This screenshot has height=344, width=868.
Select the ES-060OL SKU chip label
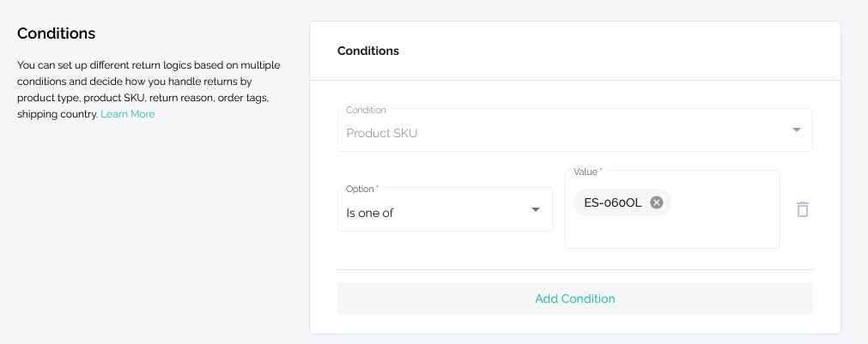(613, 202)
